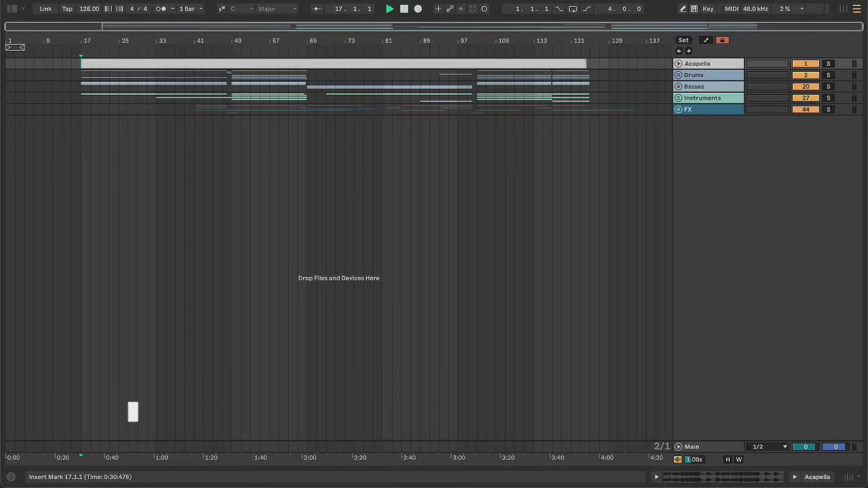Viewport: 868px width, 488px height.
Task: Open the Major scale mode dropdown
Action: [277, 9]
